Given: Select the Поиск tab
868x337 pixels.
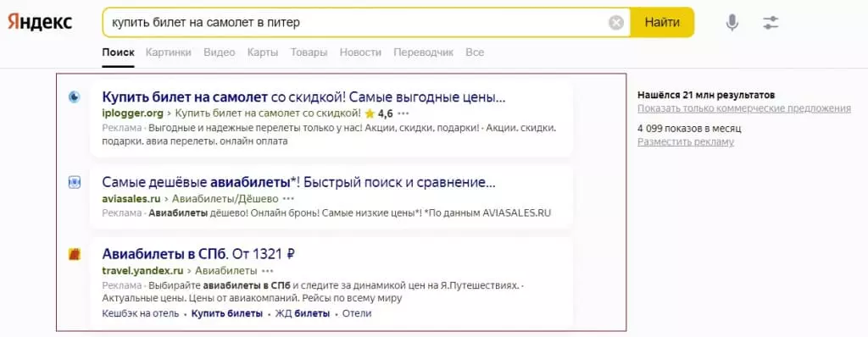Looking at the screenshot, I should [x=118, y=52].
